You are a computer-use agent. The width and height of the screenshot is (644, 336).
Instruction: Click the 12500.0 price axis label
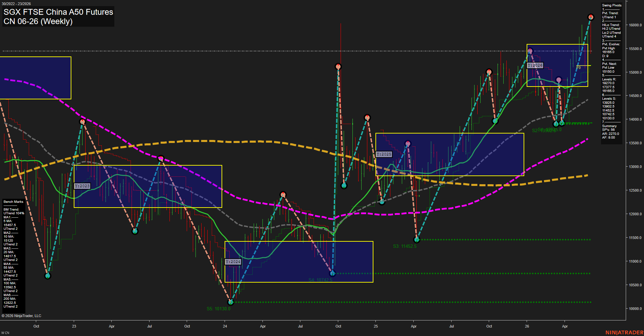click(x=635, y=191)
